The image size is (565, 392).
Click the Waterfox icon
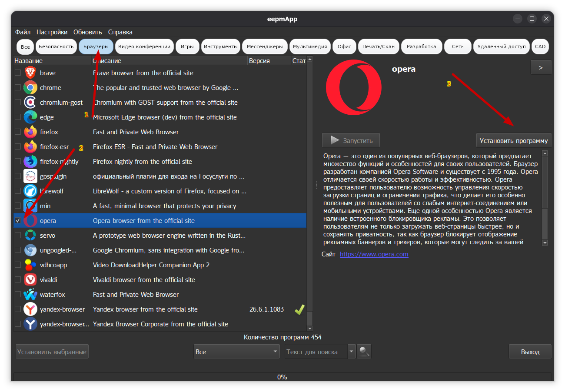pyautogui.click(x=30, y=295)
